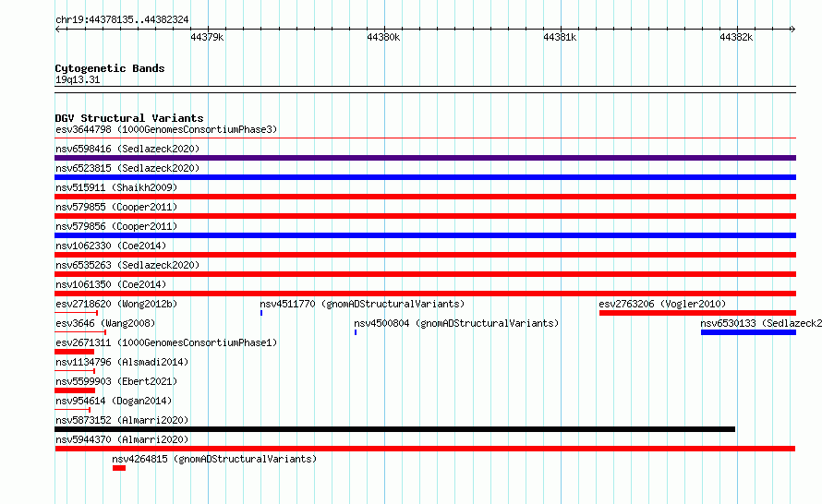Select the small blue nsv4500804 marker

click(356, 332)
